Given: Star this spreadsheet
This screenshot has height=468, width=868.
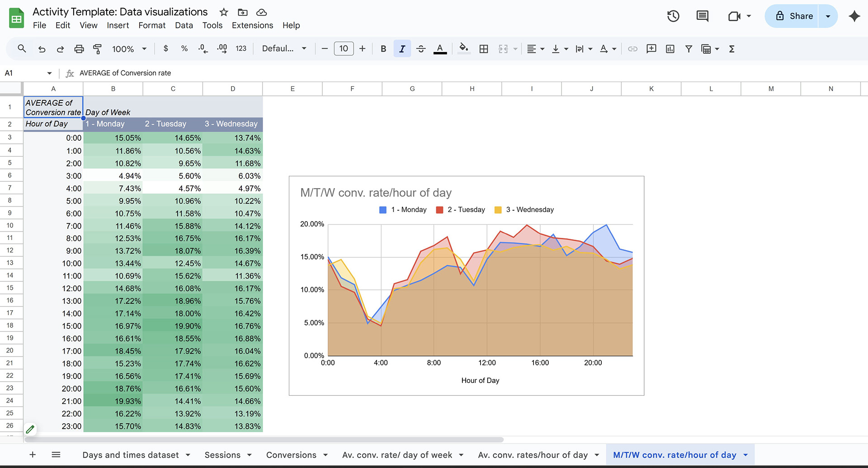Looking at the screenshot, I should point(223,12).
